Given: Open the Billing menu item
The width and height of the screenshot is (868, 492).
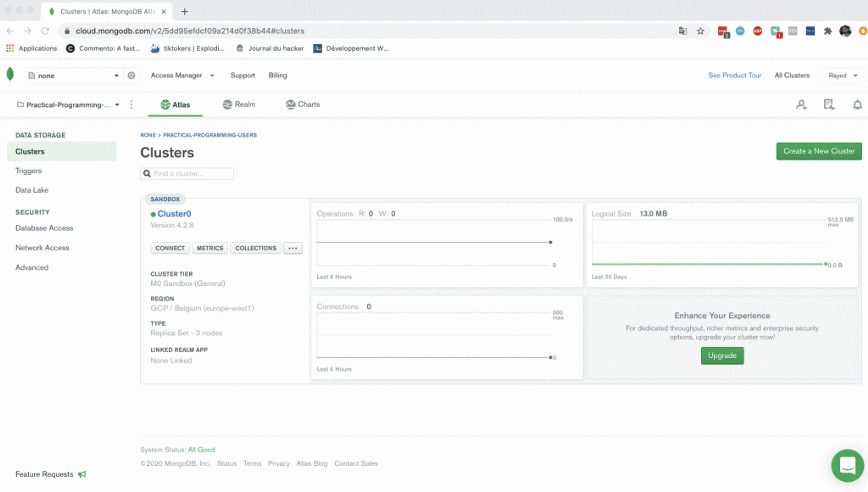Looking at the screenshot, I should (x=278, y=75).
